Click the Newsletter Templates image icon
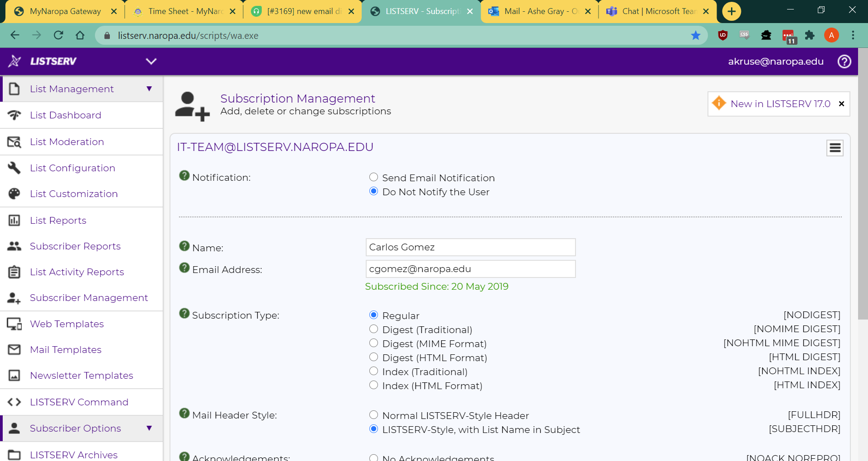The height and width of the screenshot is (461, 868). click(x=14, y=376)
